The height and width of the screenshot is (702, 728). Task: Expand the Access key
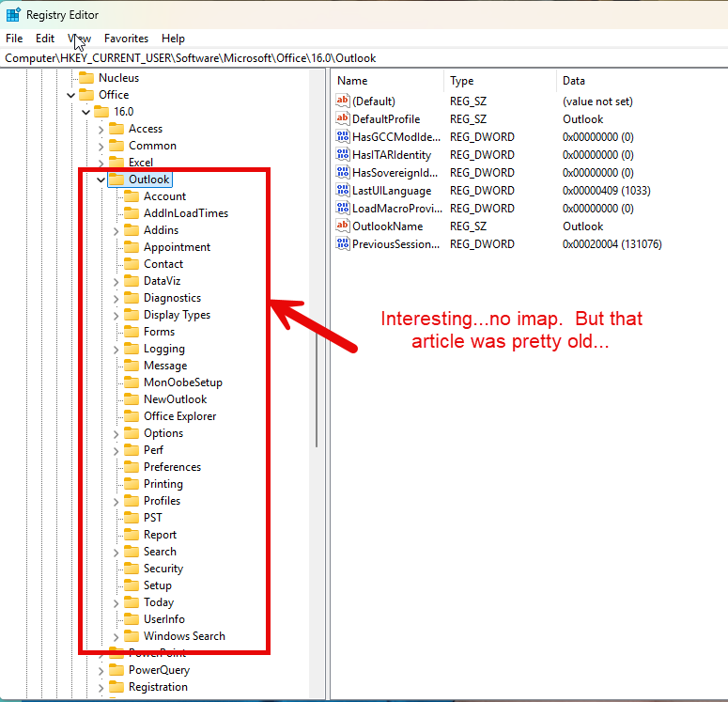coord(101,129)
